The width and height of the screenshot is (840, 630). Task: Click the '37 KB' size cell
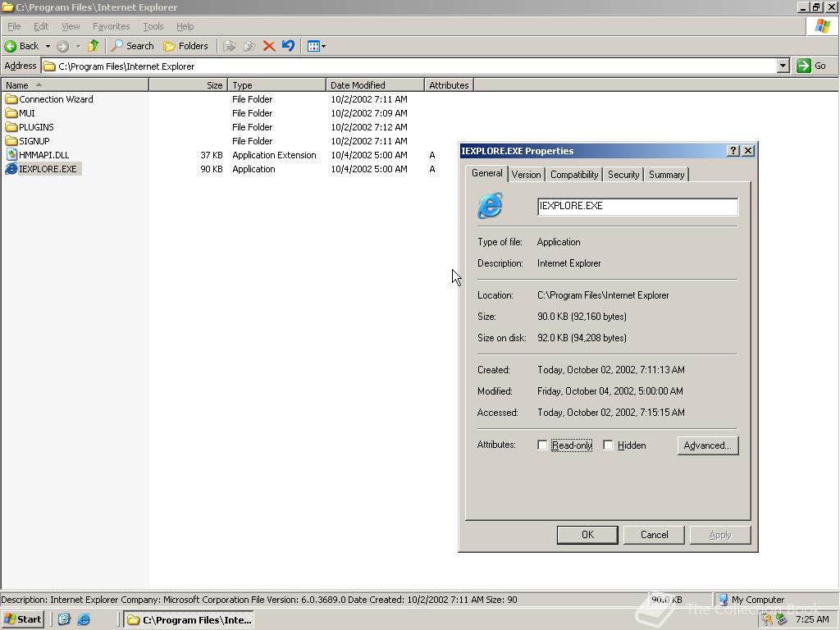point(211,155)
